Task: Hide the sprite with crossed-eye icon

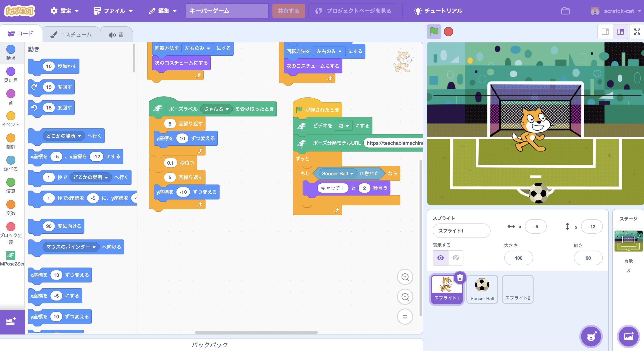Action: point(456,258)
